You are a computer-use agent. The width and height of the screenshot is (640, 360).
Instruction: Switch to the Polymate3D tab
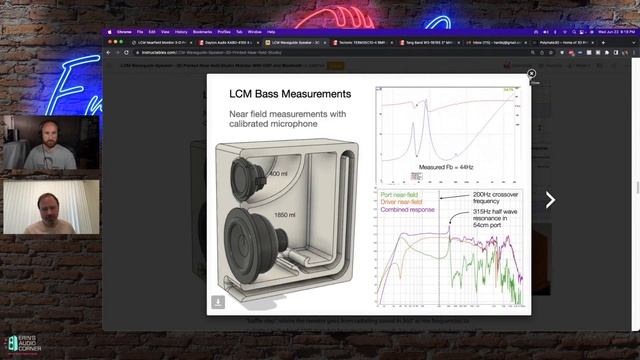564,42
